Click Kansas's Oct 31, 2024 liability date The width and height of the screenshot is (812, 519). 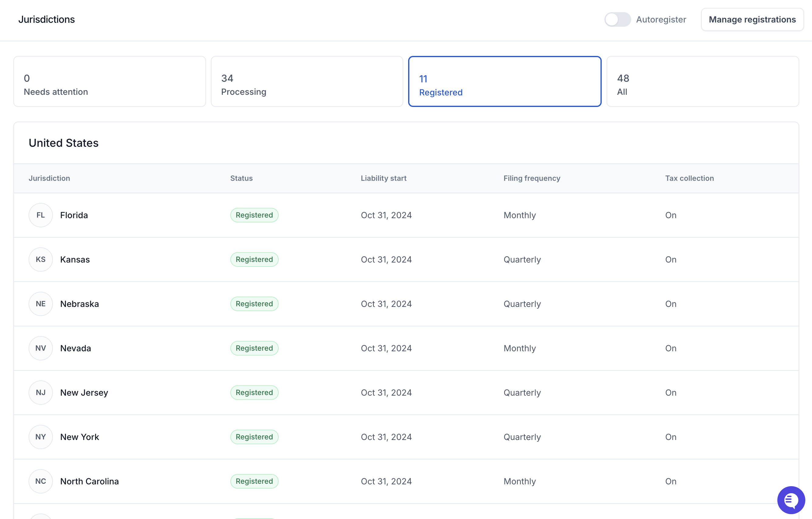point(386,259)
